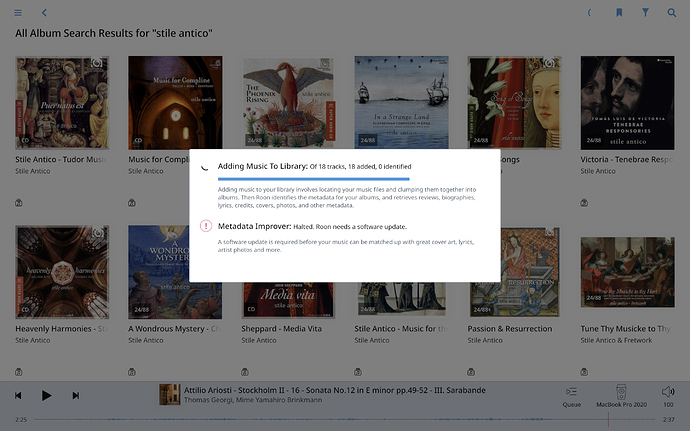Click the 2:37 track duration label
The image size is (690, 431).
[668, 420]
